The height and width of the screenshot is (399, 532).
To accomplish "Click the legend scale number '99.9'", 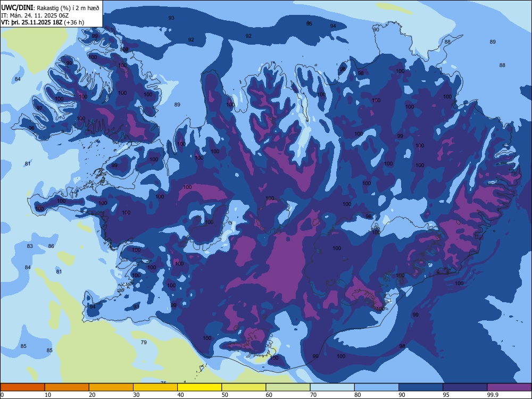I will point(493,395).
